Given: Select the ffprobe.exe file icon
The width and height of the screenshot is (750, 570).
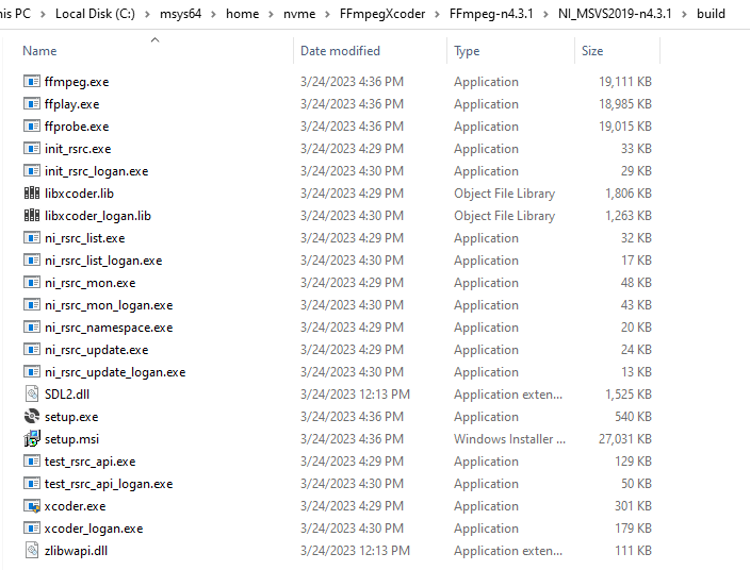Looking at the screenshot, I should click(32, 126).
